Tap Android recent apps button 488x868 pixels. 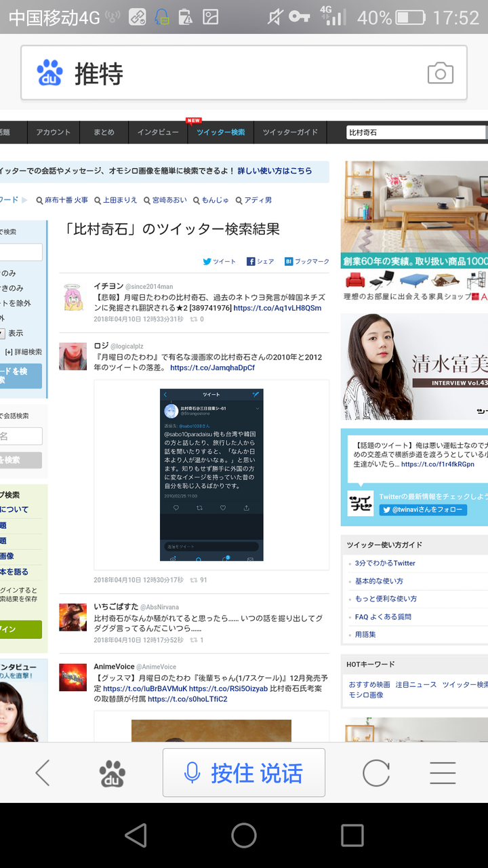tap(352, 835)
